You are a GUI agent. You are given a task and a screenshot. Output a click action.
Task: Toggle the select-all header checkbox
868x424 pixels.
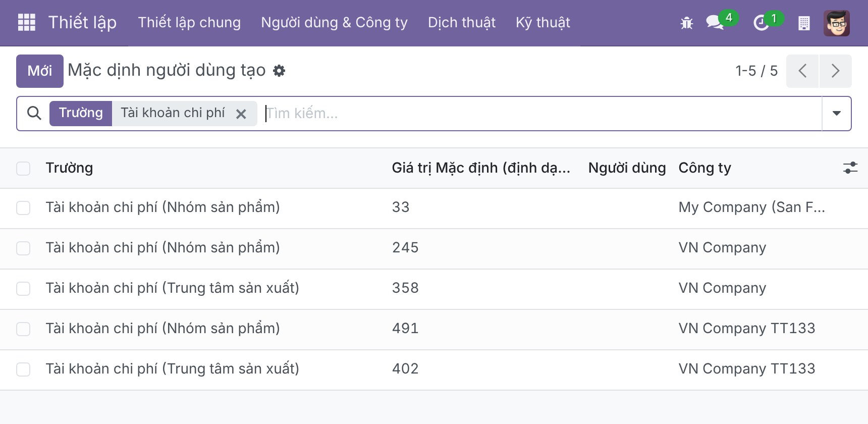coord(23,168)
